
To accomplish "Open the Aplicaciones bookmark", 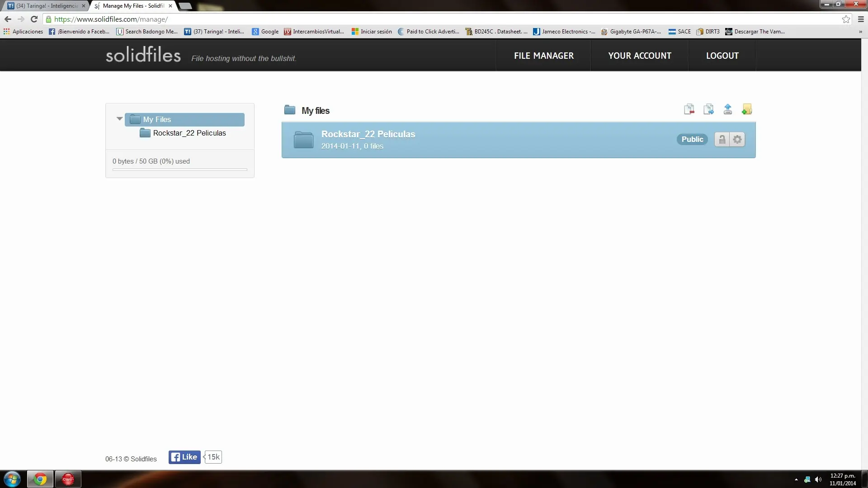I will [x=23, y=32].
